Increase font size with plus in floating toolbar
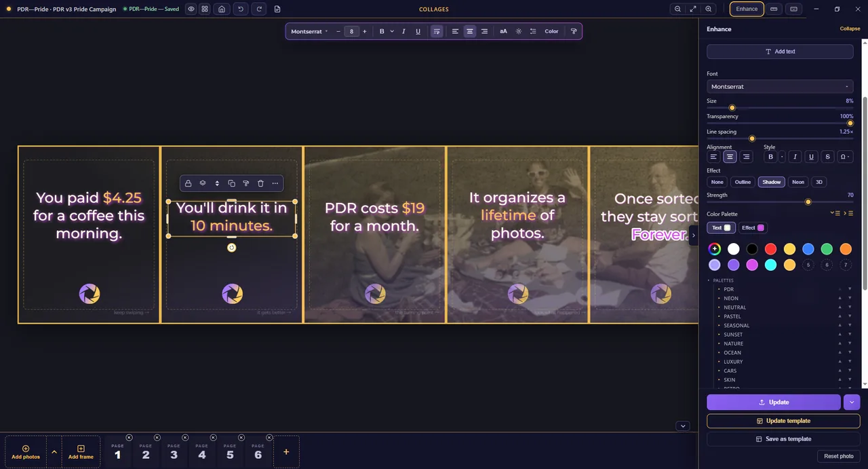The width and height of the screenshot is (868, 469). point(365,31)
